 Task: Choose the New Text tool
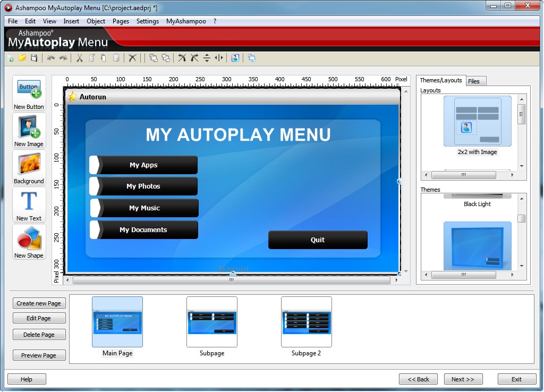point(29,204)
